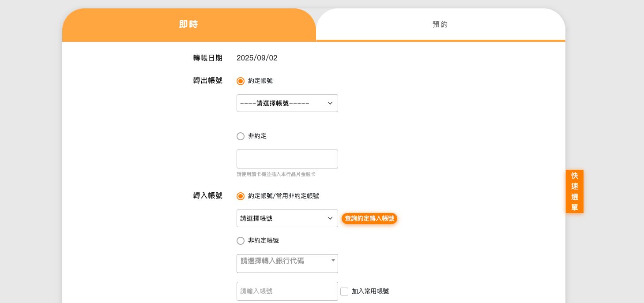Open the 請選擇帳號 dropdown for 轉入帳號

[282, 218]
